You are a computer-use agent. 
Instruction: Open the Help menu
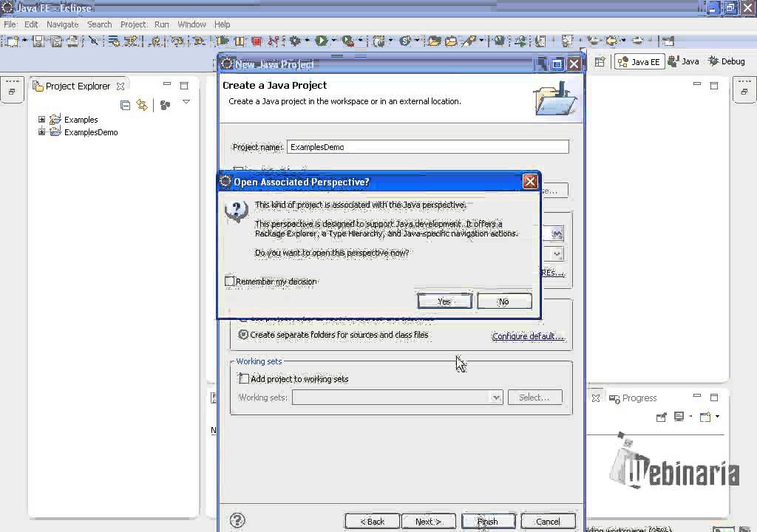pyautogui.click(x=222, y=24)
